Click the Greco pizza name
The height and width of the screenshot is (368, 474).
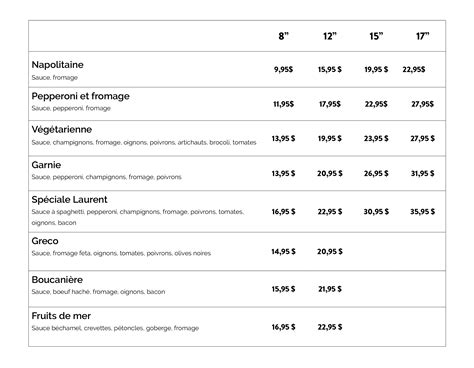(45, 241)
